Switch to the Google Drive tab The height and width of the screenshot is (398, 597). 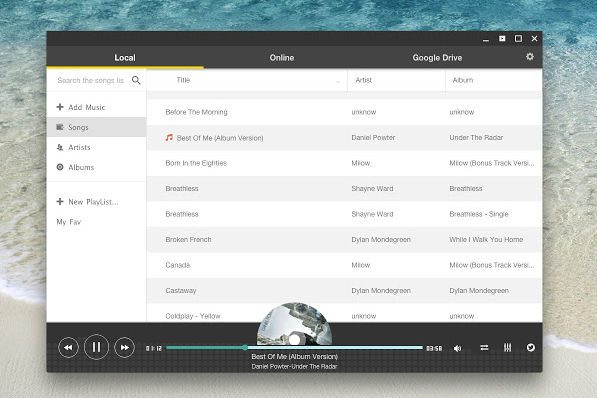pos(437,58)
